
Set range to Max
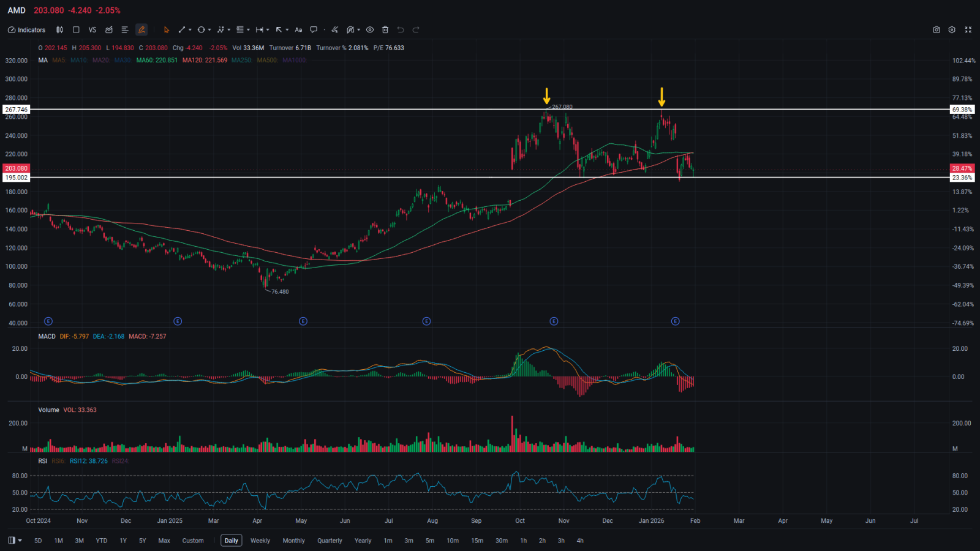(164, 541)
